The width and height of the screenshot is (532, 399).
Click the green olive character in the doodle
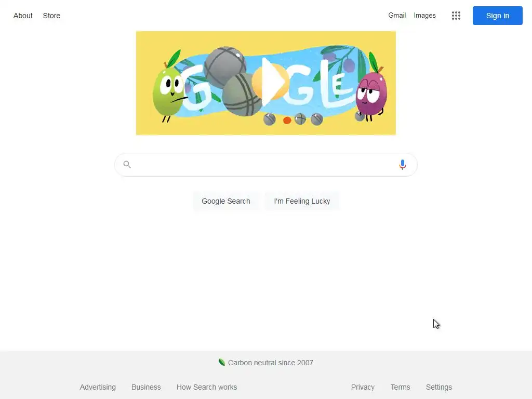[x=168, y=91]
